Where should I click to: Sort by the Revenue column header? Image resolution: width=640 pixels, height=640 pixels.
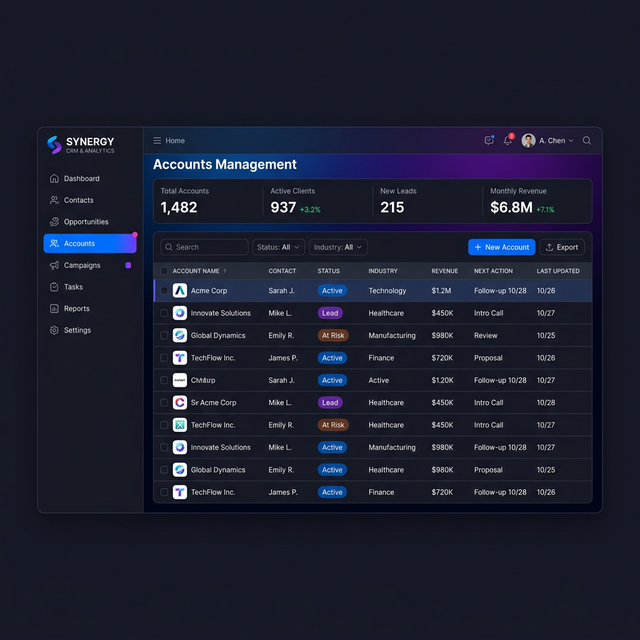(x=444, y=271)
